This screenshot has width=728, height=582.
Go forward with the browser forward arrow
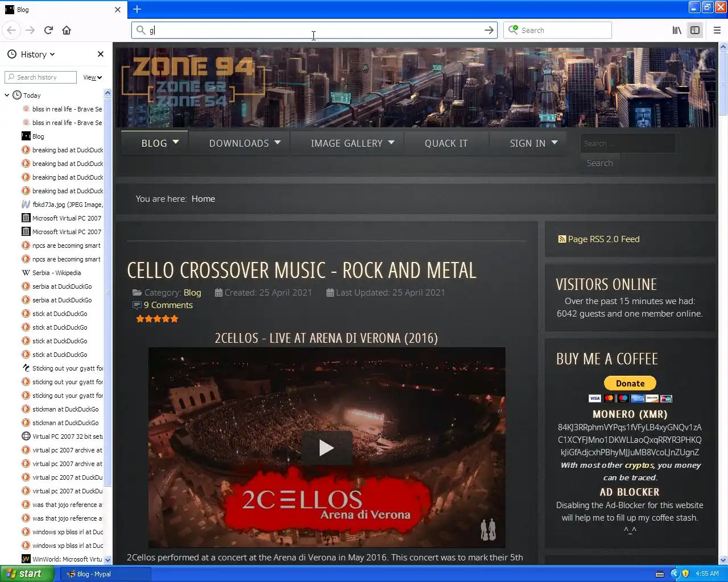30,30
